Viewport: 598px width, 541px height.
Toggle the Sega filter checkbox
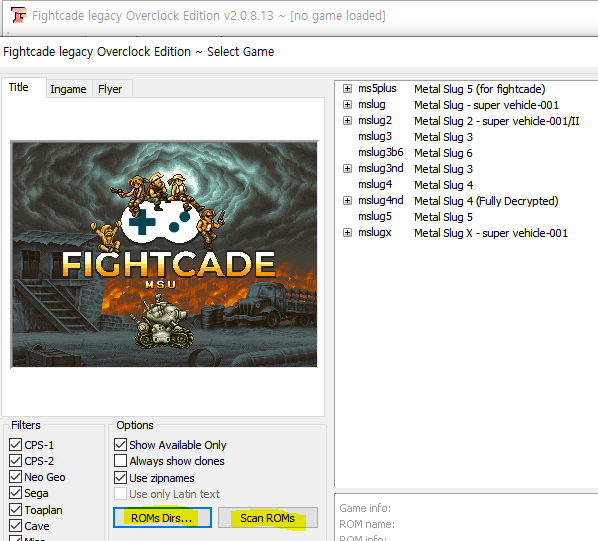point(16,493)
